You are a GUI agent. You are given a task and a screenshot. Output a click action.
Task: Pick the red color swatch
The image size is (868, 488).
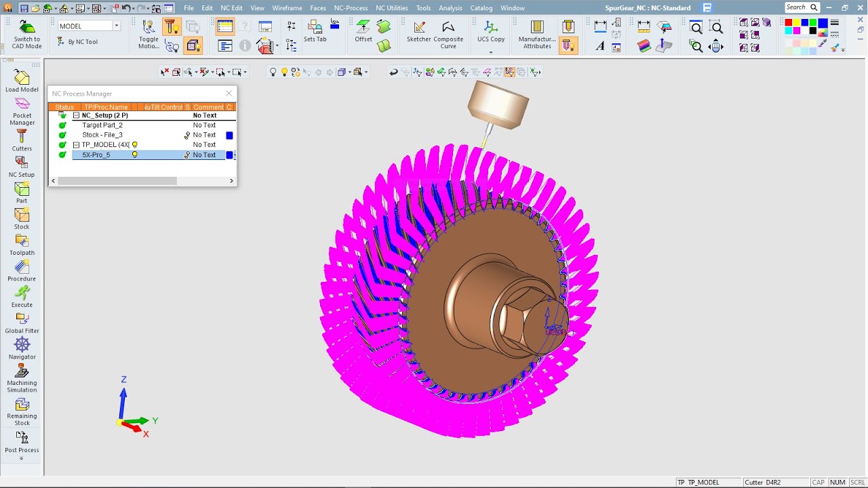[789, 22]
